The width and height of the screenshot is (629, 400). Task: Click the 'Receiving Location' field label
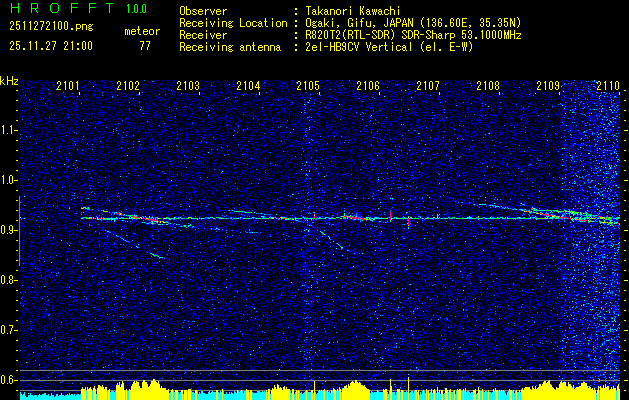[233, 23]
